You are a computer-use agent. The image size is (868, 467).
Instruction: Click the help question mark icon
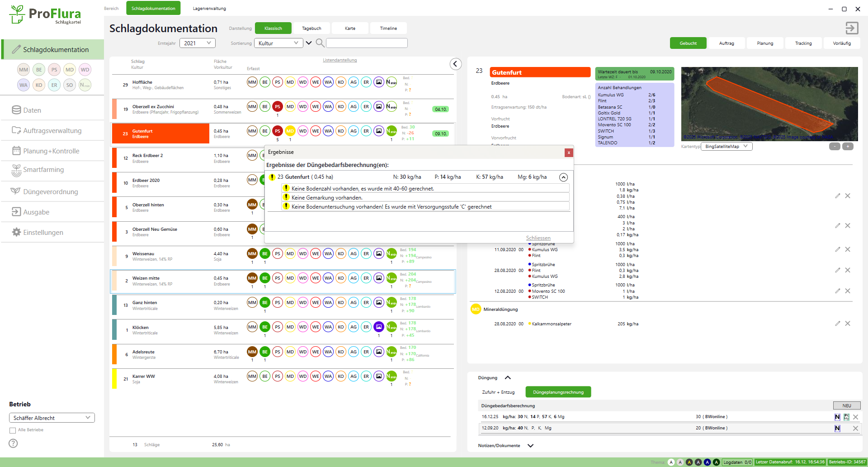coord(13,443)
